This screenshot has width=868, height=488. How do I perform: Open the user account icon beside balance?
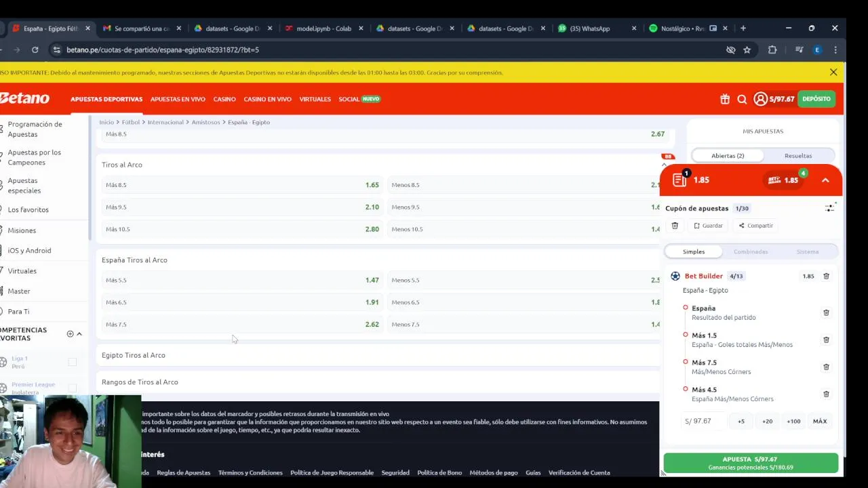[x=760, y=99]
